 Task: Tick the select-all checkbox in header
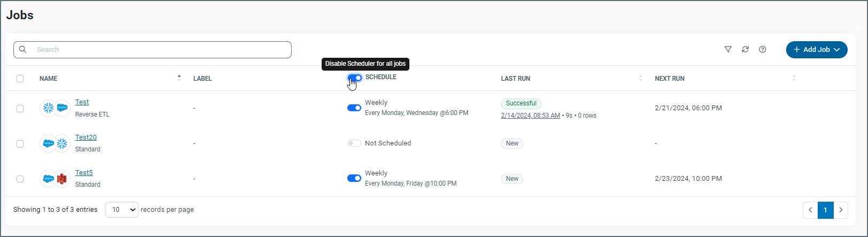coord(20,79)
